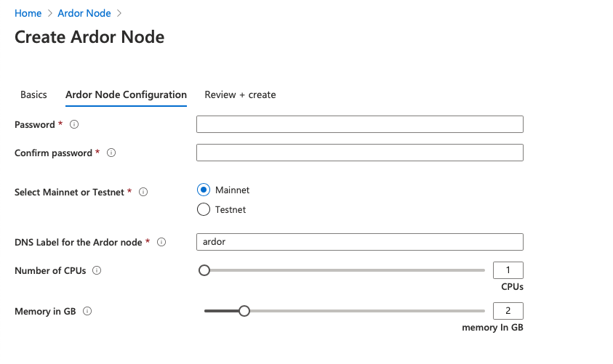613x364 pixels.
Task: Show Memory in GB info icon
Action: pyautogui.click(x=87, y=311)
